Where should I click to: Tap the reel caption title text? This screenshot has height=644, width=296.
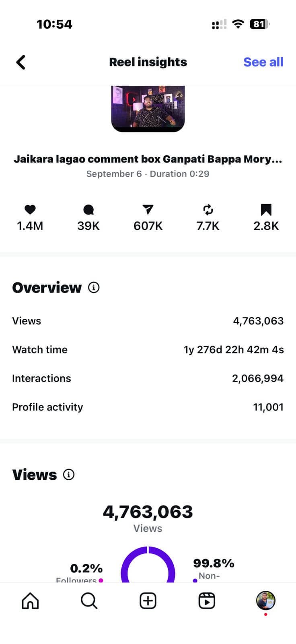pyautogui.click(x=148, y=159)
